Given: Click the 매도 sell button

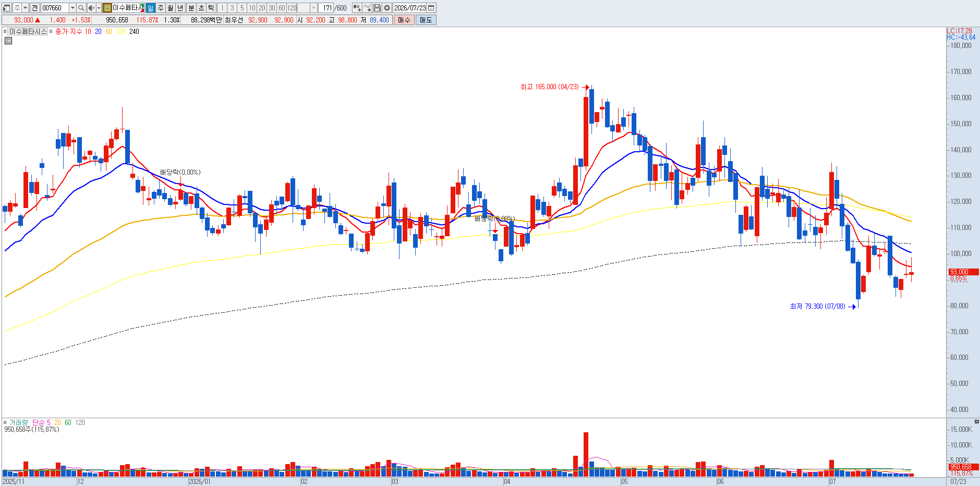Looking at the screenshot, I should 426,20.
